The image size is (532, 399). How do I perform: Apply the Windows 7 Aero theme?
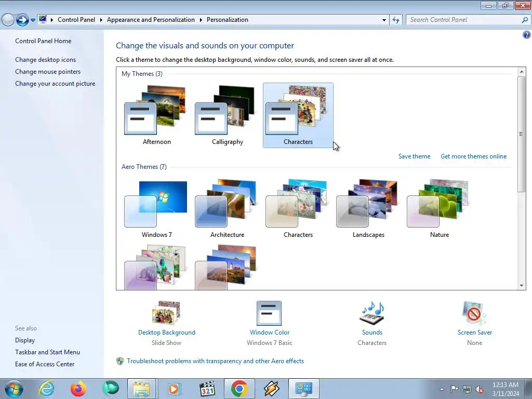(156, 209)
